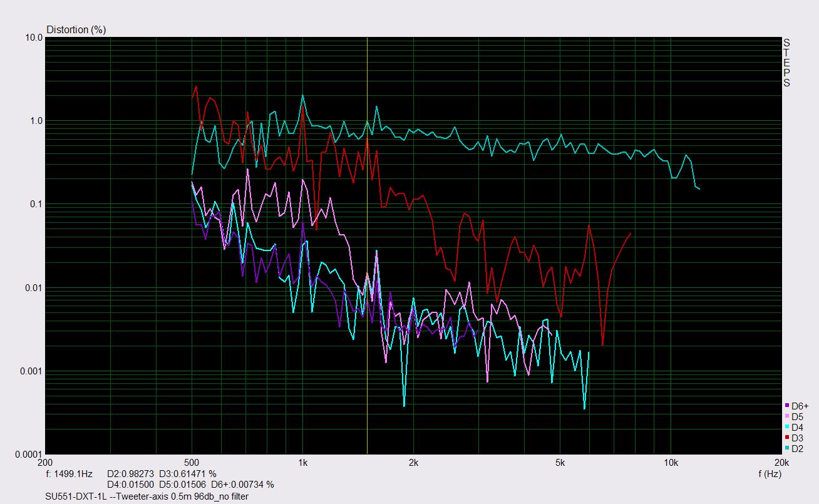The image size is (819, 504).
Task: Click the vertical STEPS watermark text
Action: coord(786,63)
